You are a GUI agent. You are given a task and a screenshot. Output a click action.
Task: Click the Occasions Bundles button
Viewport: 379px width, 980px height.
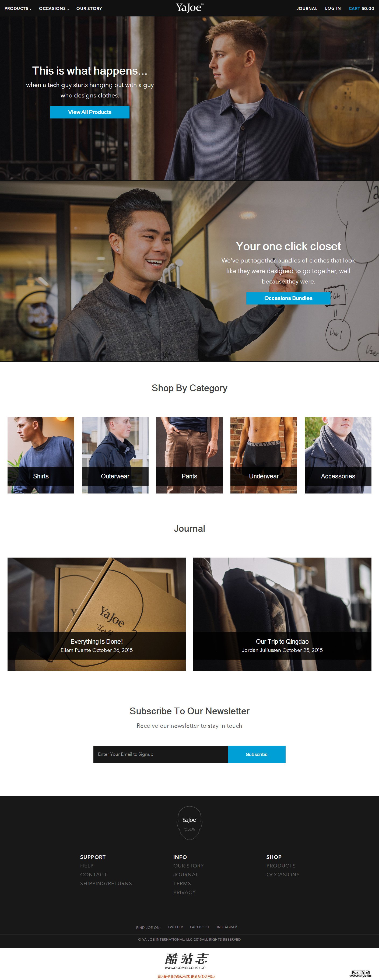pyautogui.click(x=289, y=298)
